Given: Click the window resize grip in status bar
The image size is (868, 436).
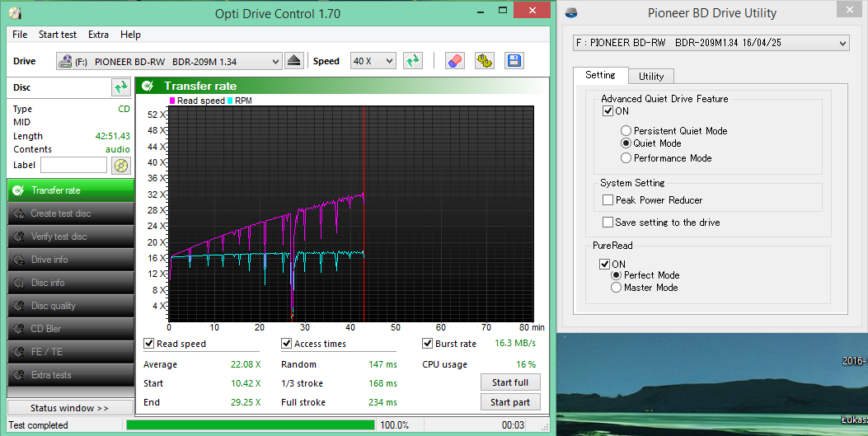Looking at the screenshot, I should tap(545, 427).
